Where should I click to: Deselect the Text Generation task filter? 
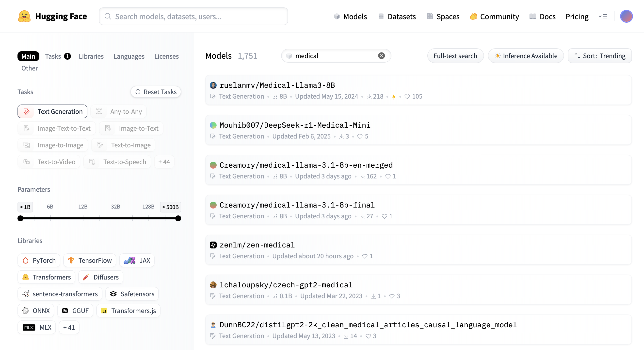[x=52, y=111]
